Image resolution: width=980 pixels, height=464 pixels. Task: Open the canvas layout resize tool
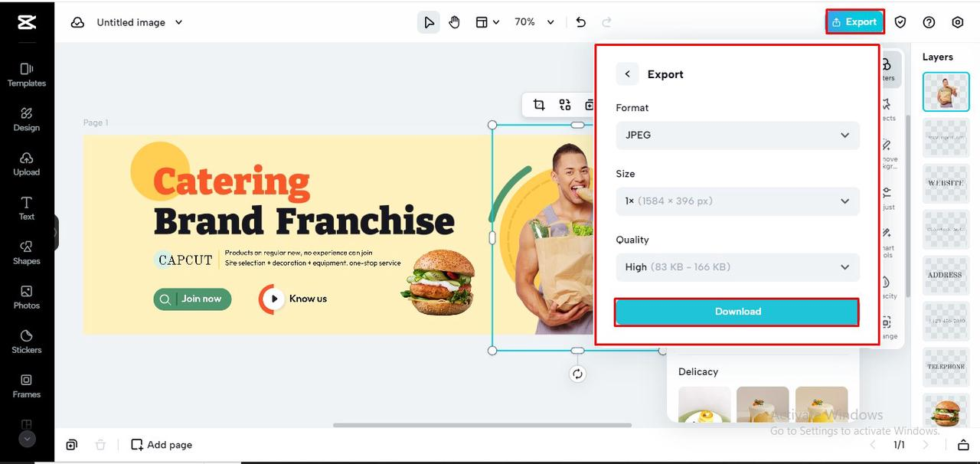tap(482, 22)
